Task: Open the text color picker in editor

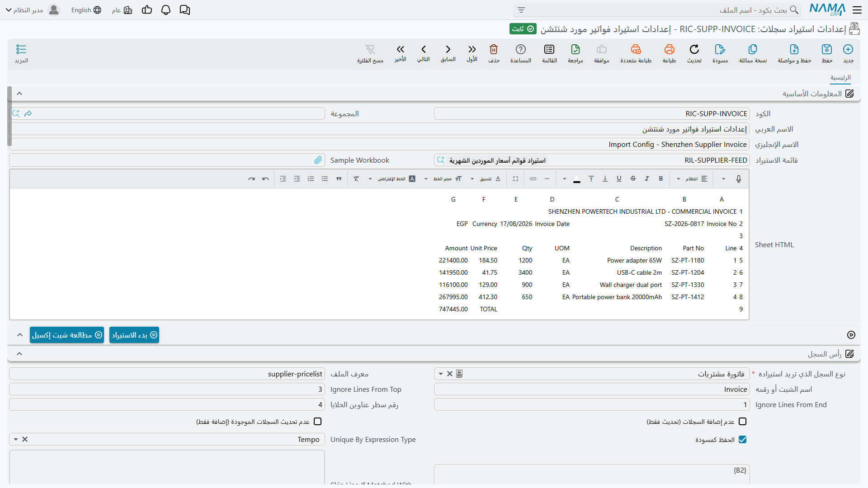Action: (x=577, y=179)
